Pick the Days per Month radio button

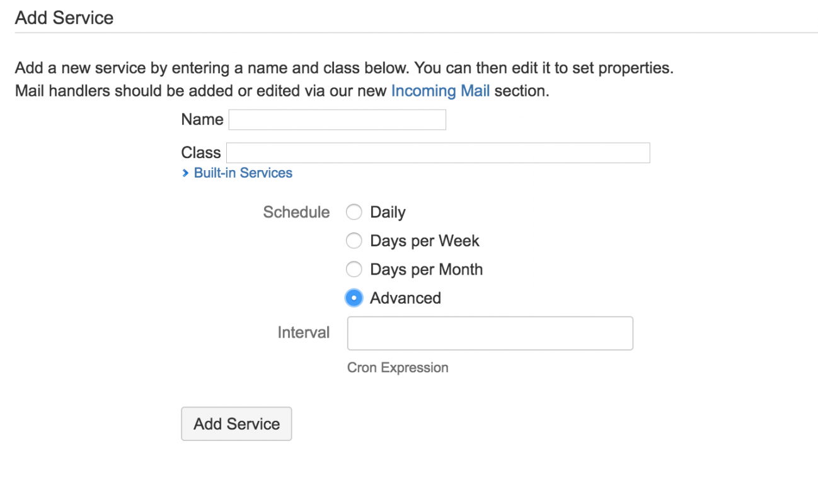tap(354, 270)
